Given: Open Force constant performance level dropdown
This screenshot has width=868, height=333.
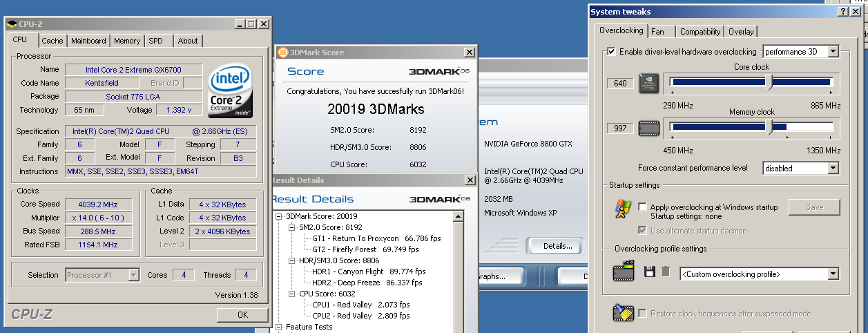Looking at the screenshot, I should click(x=832, y=169).
